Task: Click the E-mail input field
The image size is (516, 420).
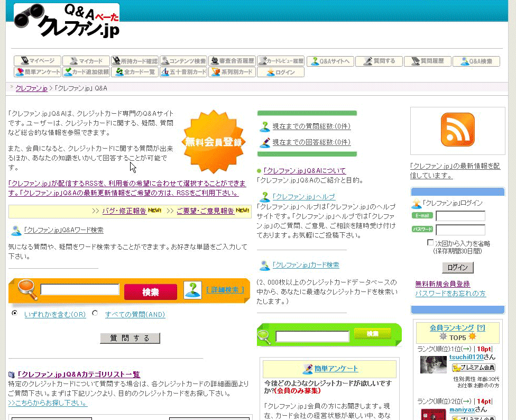Action: coord(460,216)
